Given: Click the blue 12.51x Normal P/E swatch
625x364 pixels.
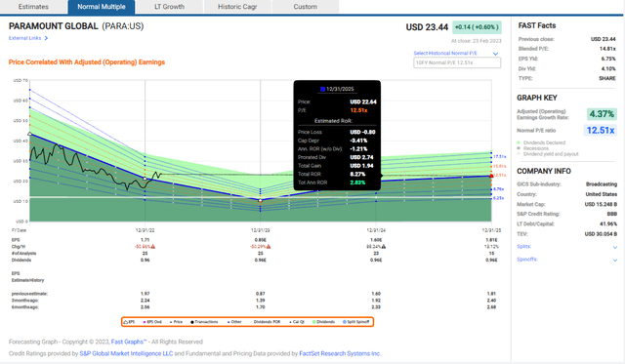Looking at the screenshot, I should click(x=601, y=130).
